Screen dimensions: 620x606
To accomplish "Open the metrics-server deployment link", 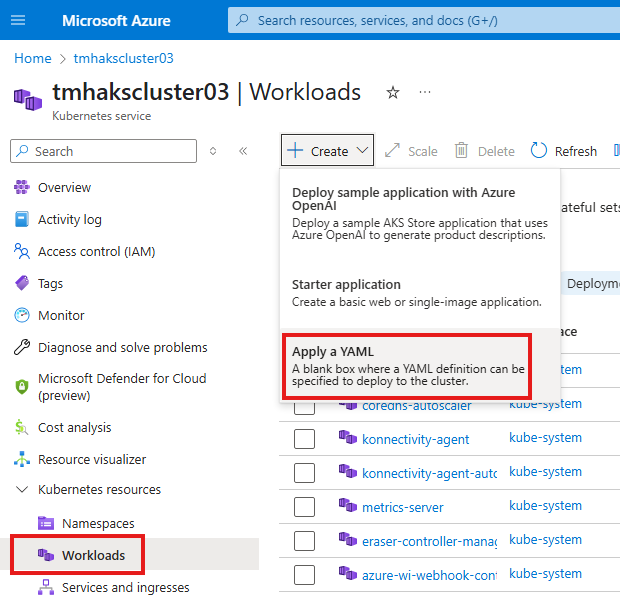I will [403, 507].
